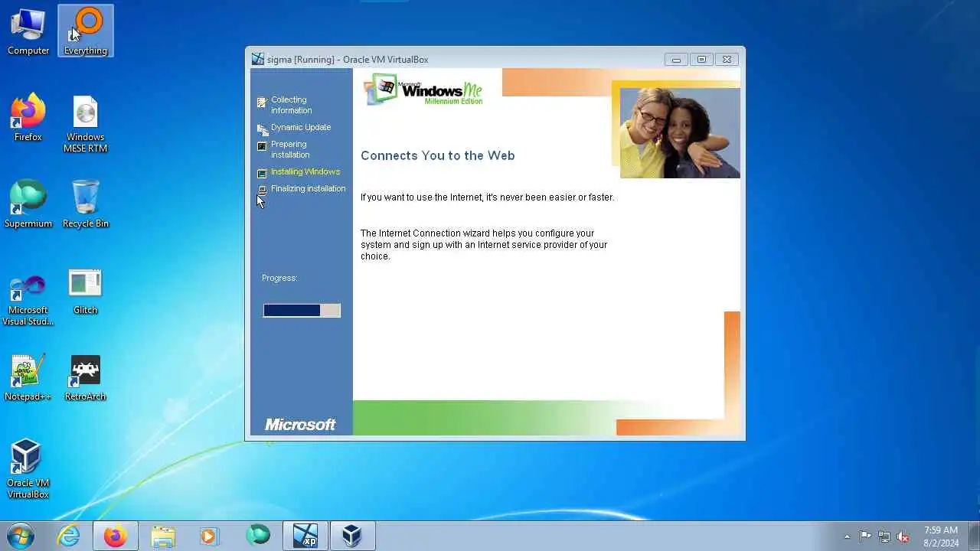Click the Connects You to the Web heading
The height and width of the screenshot is (551, 980).
click(438, 155)
